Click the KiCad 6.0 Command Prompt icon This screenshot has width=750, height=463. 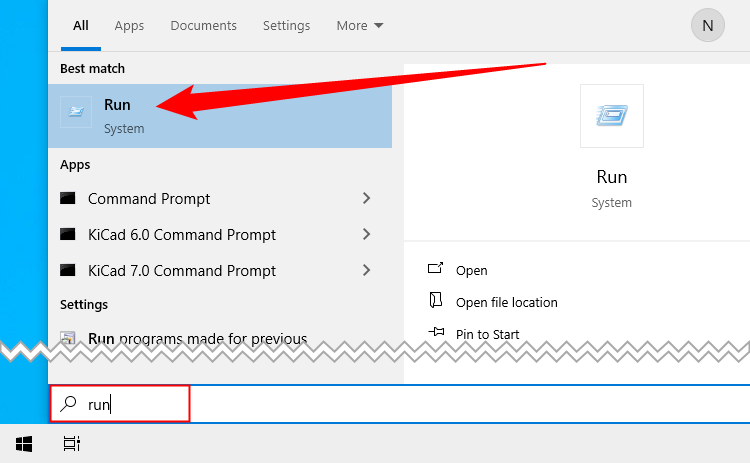click(x=67, y=234)
